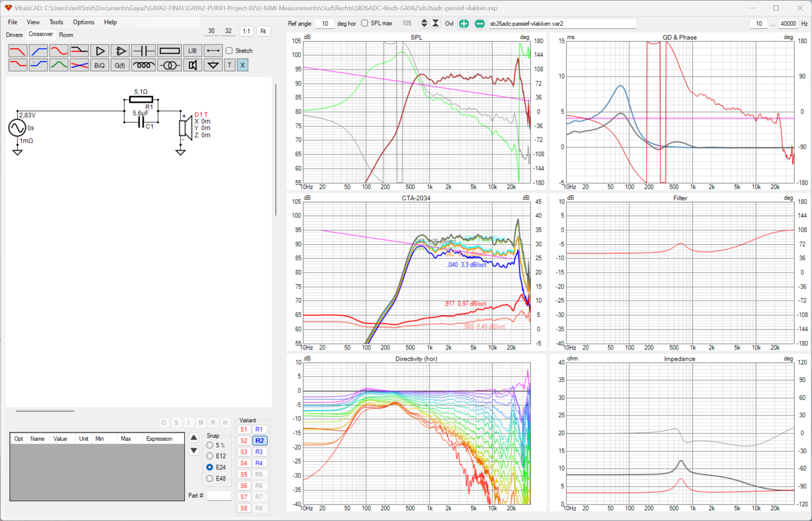Select the wire connection tool
The height and width of the screenshot is (521, 812).
(213, 51)
